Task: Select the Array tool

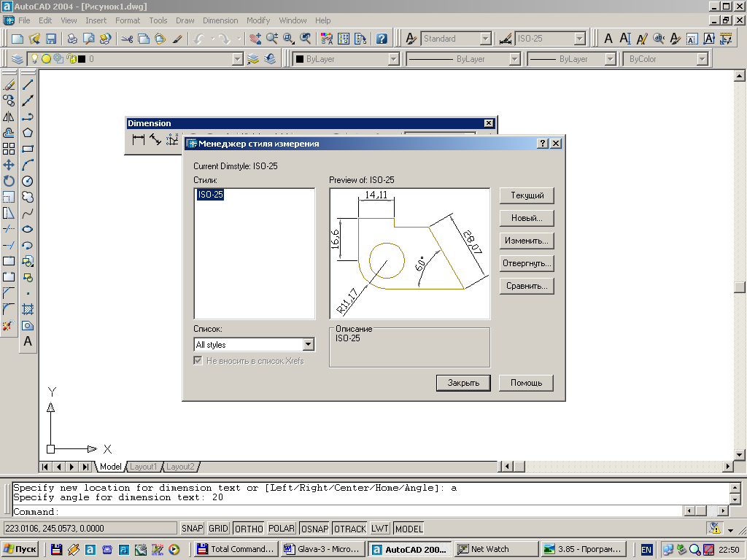Action: [9, 149]
